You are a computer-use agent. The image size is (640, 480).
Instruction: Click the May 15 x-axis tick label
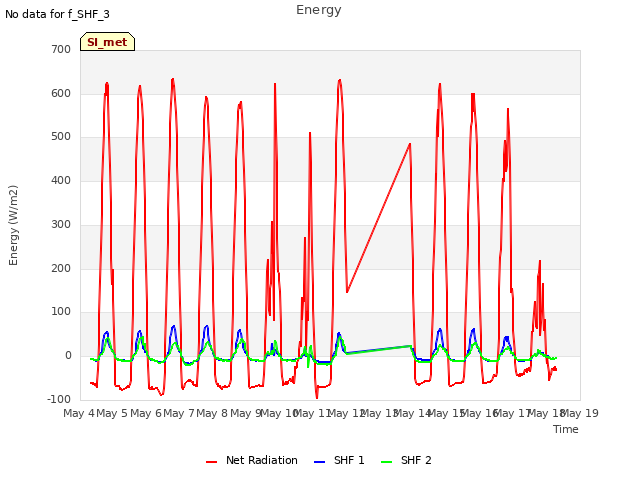447,413
